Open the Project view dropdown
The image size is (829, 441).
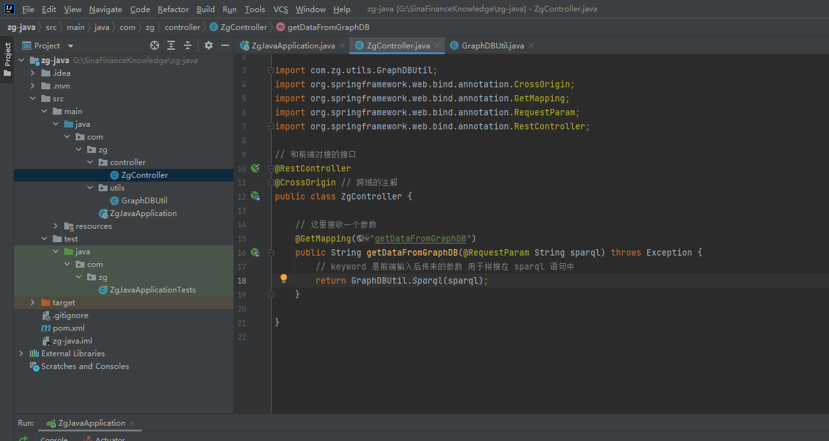coord(70,46)
